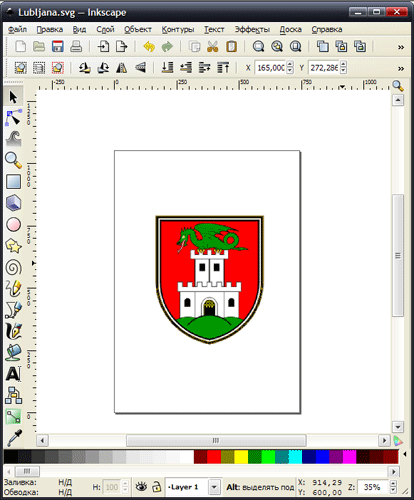Raise selection to top
414x500 pixels.
(x=223, y=68)
